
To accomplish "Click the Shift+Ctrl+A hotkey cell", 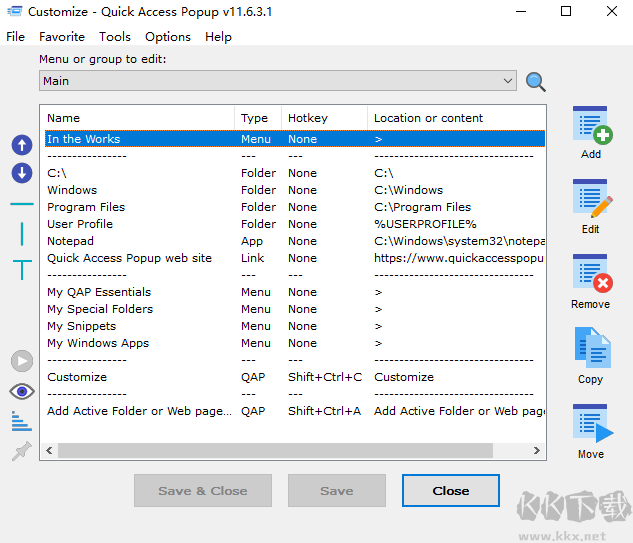I will click(x=325, y=411).
